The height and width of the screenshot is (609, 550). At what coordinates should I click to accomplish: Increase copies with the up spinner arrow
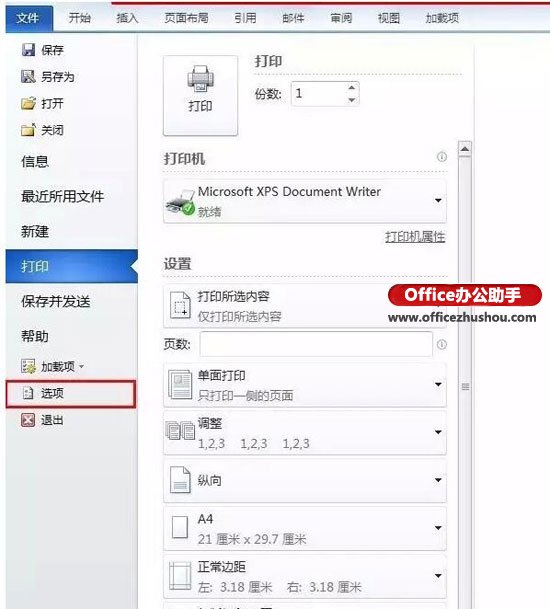(x=352, y=87)
